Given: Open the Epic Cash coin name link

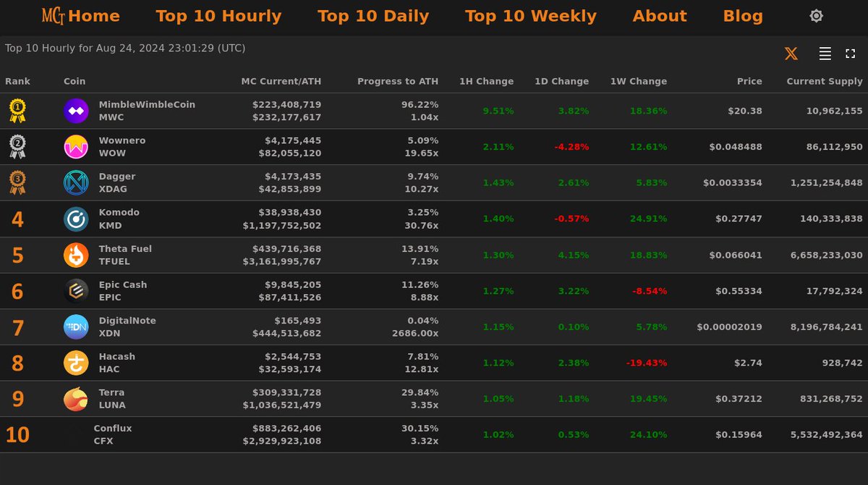Looking at the screenshot, I should click(x=123, y=284).
